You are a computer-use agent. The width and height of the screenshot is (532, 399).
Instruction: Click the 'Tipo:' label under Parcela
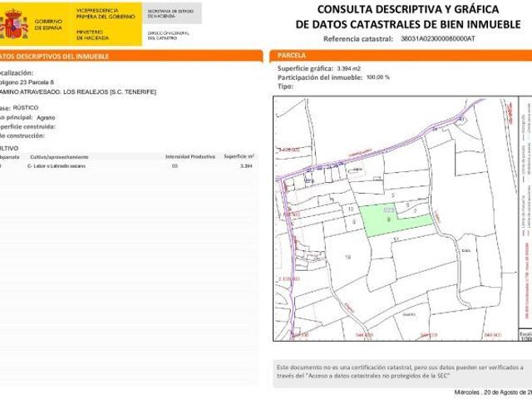[285, 86]
